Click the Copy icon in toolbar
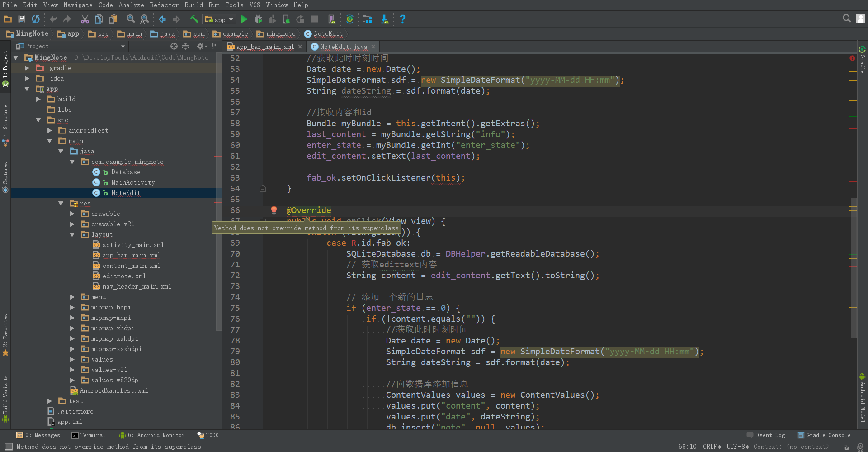This screenshot has width=868, height=452. click(99, 19)
